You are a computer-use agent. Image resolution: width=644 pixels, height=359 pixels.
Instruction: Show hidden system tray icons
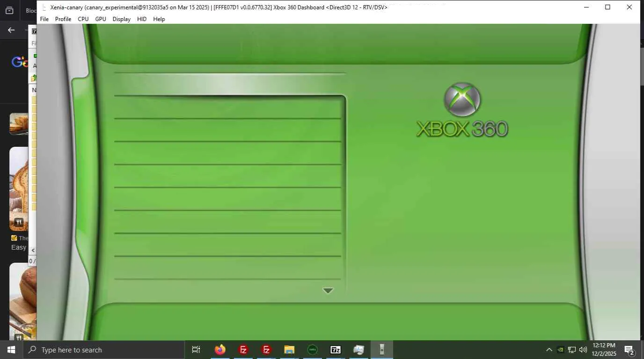(549, 350)
